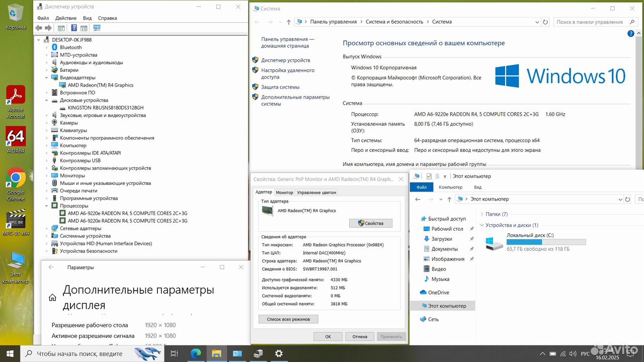Open the MPC-BE x64 desktop icon
The height and width of the screenshot is (362, 644).
coord(16,223)
